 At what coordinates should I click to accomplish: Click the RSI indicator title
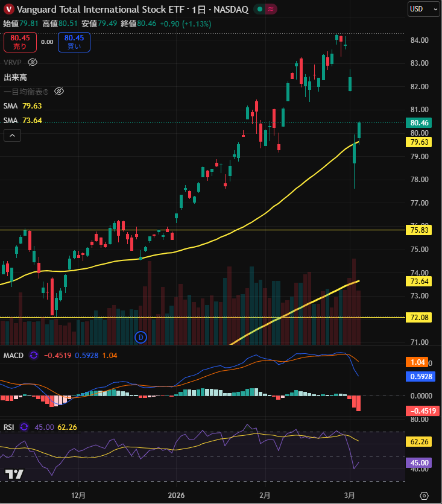(9, 427)
